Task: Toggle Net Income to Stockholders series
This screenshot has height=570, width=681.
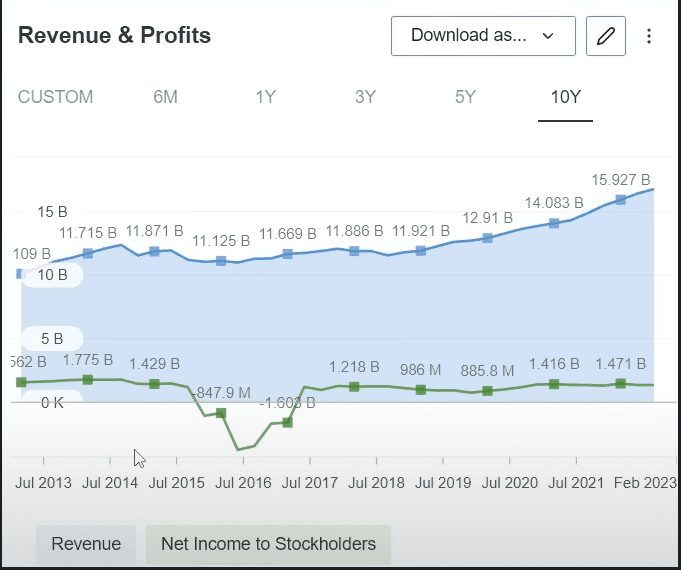Action: [268, 544]
